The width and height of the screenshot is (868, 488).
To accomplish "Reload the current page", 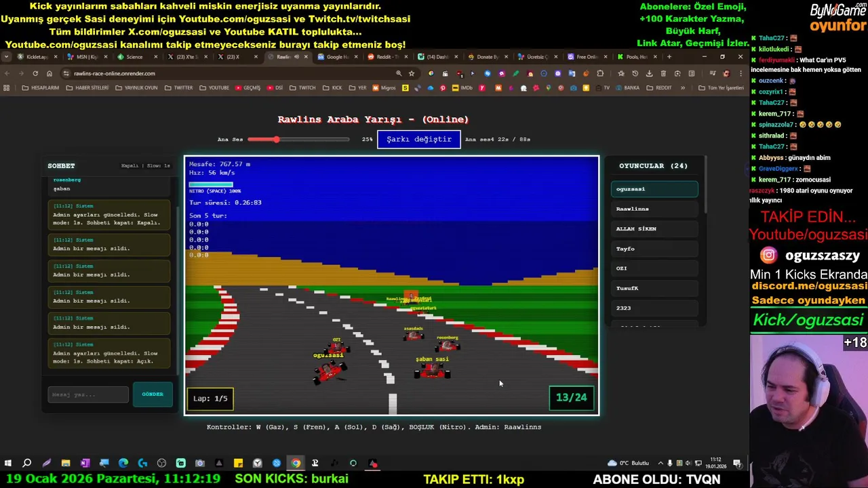I will point(35,73).
